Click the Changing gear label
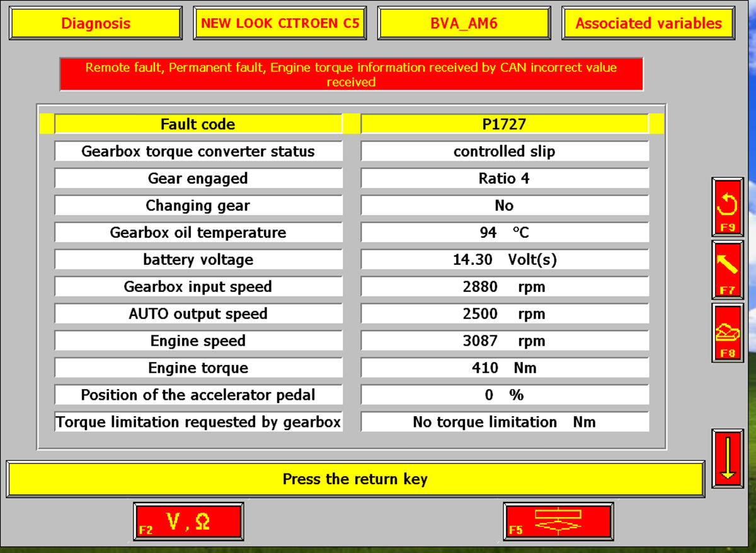Viewport: 756px width, 553px height. click(198, 206)
